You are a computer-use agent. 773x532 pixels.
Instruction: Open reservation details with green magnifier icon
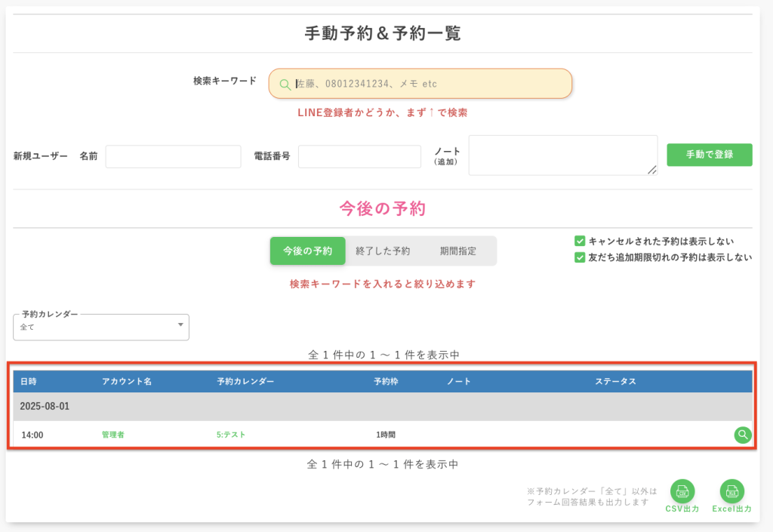(x=743, y=435)
